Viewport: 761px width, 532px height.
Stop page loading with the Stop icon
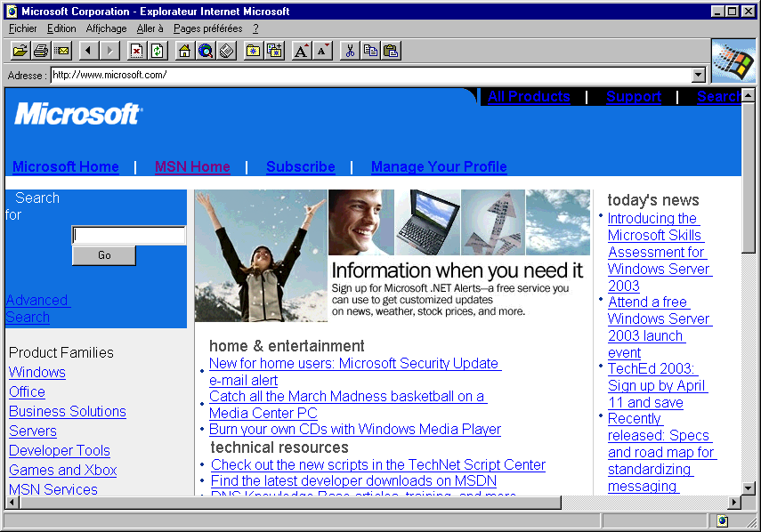tap(136, 51)
